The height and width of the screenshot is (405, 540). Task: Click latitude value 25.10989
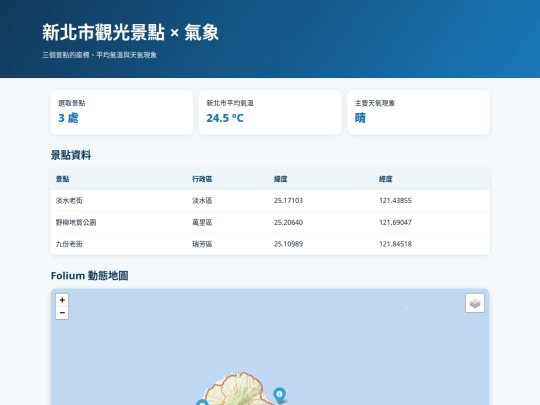pos(288,244)
